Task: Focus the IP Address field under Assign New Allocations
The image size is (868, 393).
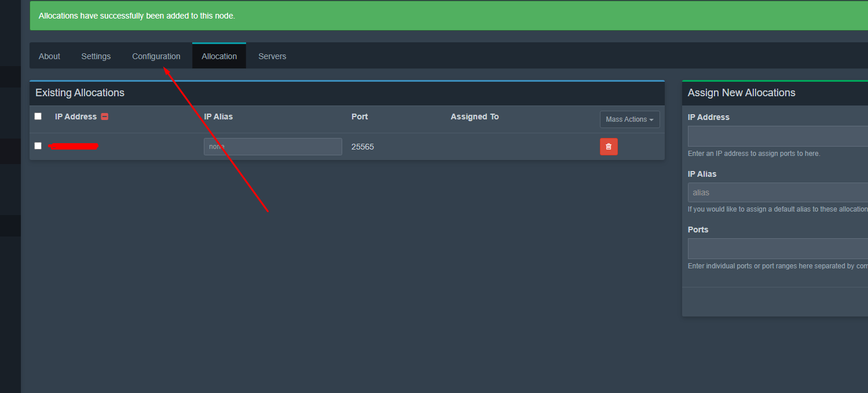Action: pos(777,136)
